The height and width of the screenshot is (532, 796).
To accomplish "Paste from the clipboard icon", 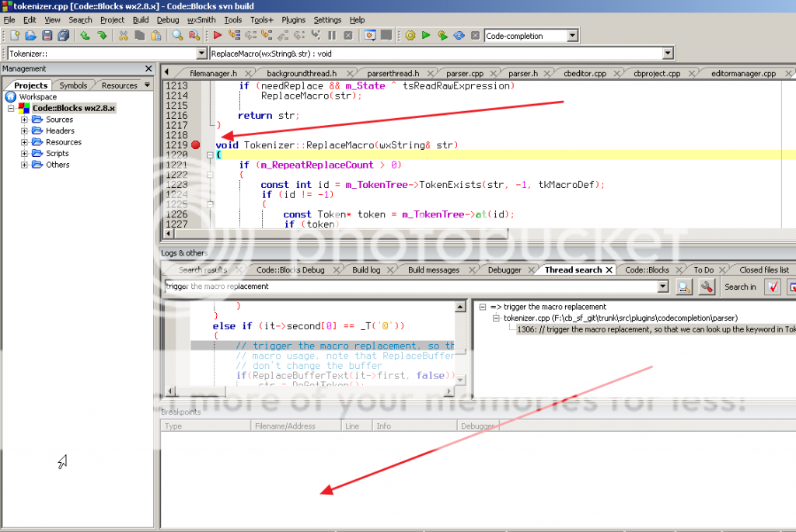I will point(155,36).
